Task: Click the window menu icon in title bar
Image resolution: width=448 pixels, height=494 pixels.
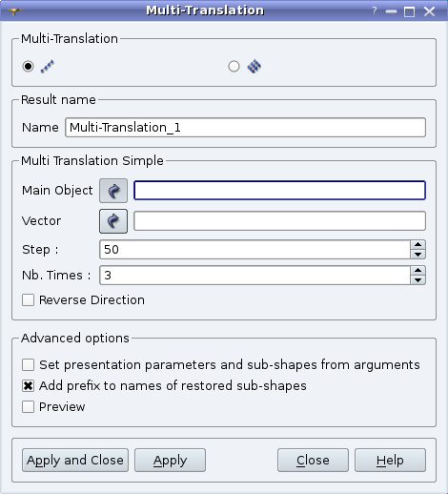Action: click(14, 11)
